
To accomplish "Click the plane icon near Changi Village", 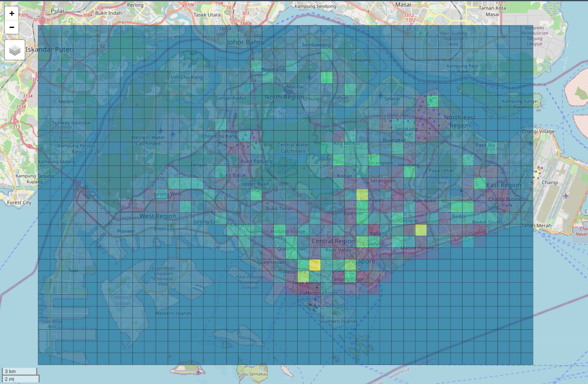I will coord(531,143).
